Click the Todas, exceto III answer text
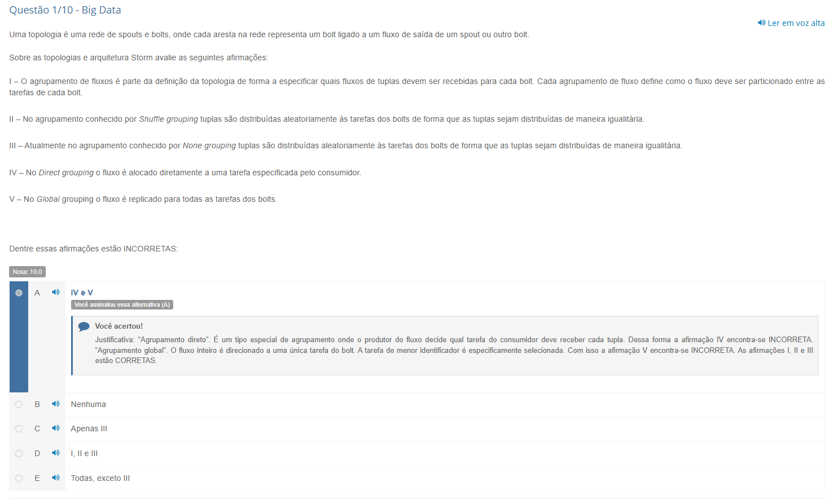This screenshot has height=504, width=838. pyautogui.click(x=100, y=478)
